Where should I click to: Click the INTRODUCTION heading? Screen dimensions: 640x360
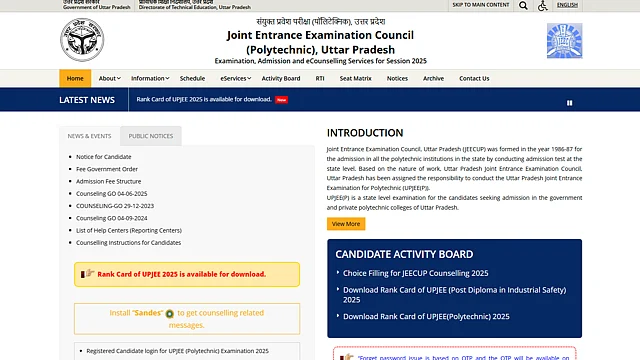pyautogui.click(x=365, y=133)
